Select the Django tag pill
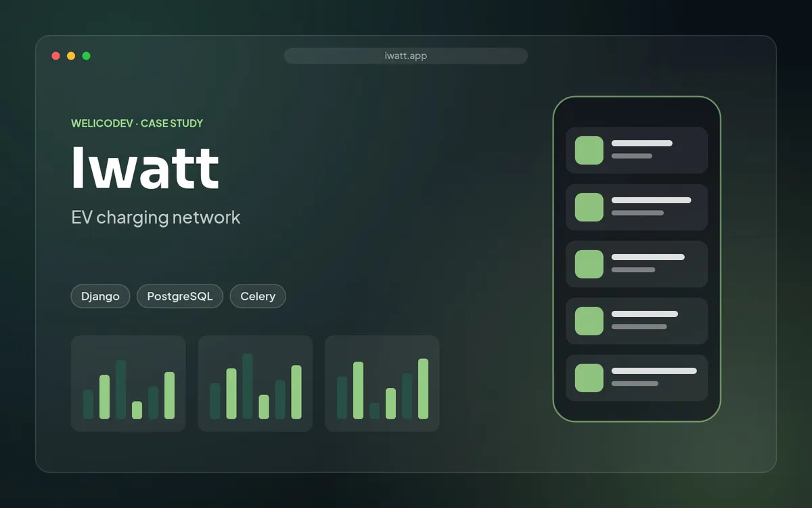812x508 pixels. pyautogui.click(x=100, y=296)
